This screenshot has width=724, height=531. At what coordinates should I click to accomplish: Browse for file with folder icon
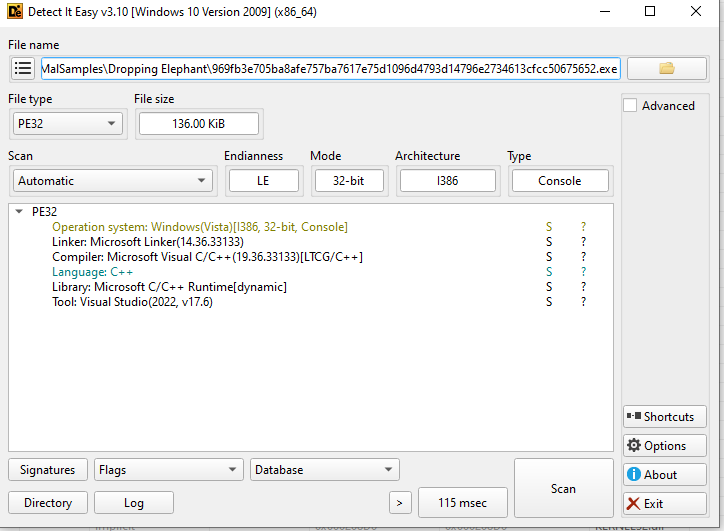[666, 68]
